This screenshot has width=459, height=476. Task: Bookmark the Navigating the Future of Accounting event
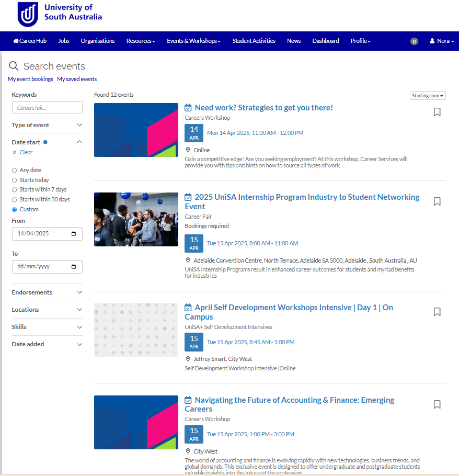click(x=437, y=404)
